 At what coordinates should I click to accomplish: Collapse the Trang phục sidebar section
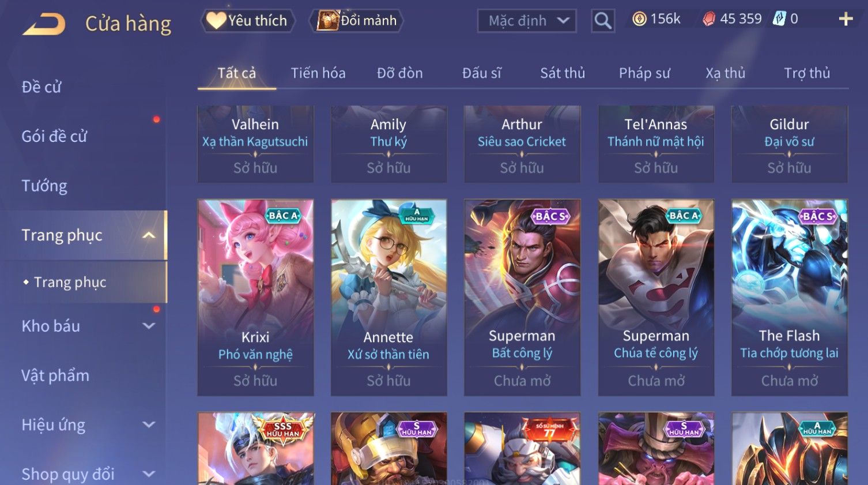pos(149,235)
